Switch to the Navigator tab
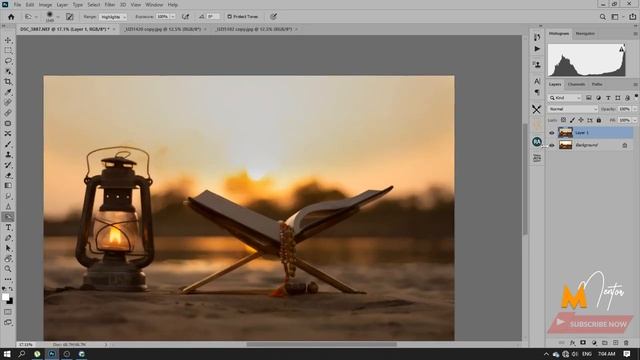640x360 pixels. (x=585, y=33)
